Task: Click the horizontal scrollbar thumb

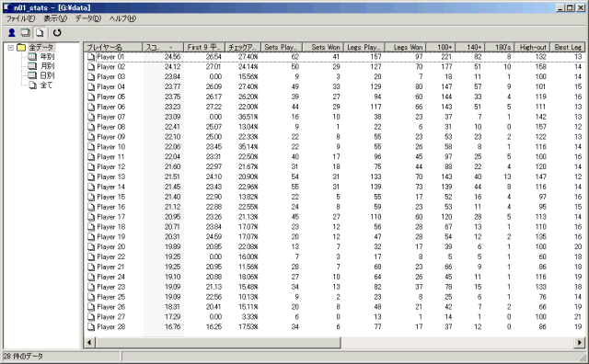Action: [x=218, y=342]
